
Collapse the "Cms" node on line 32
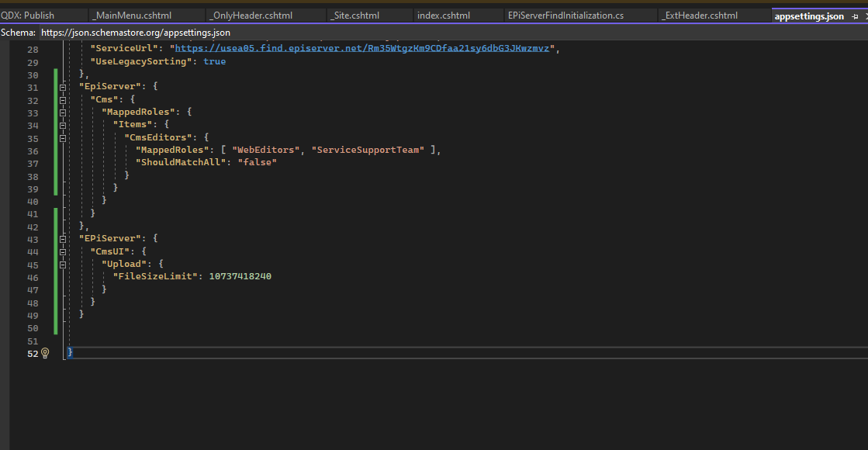pos(63,99)
